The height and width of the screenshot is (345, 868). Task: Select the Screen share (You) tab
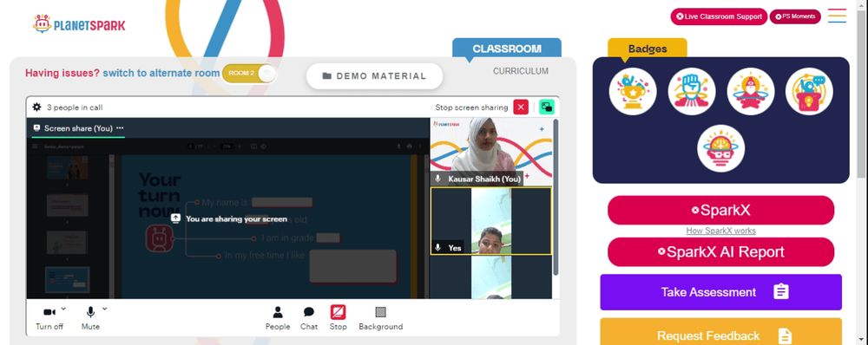coord(78,128)
